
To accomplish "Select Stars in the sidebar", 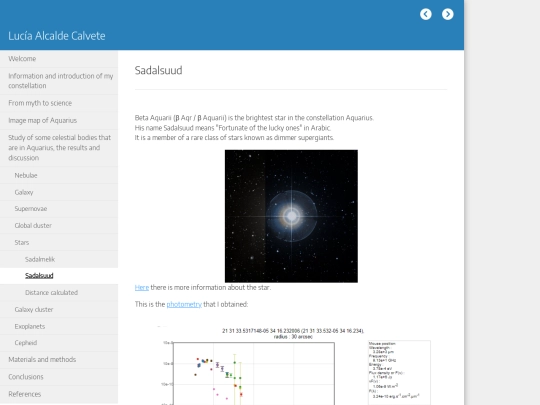I will 59,242.
